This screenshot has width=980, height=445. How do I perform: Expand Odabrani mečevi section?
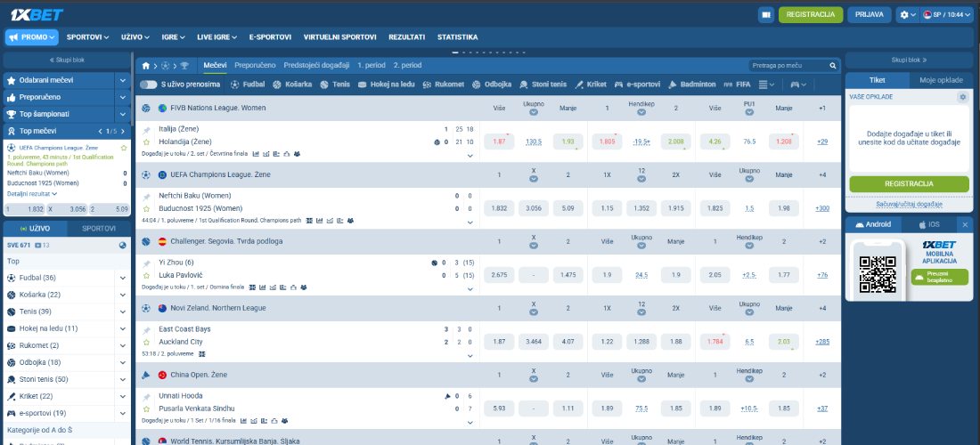123,80
